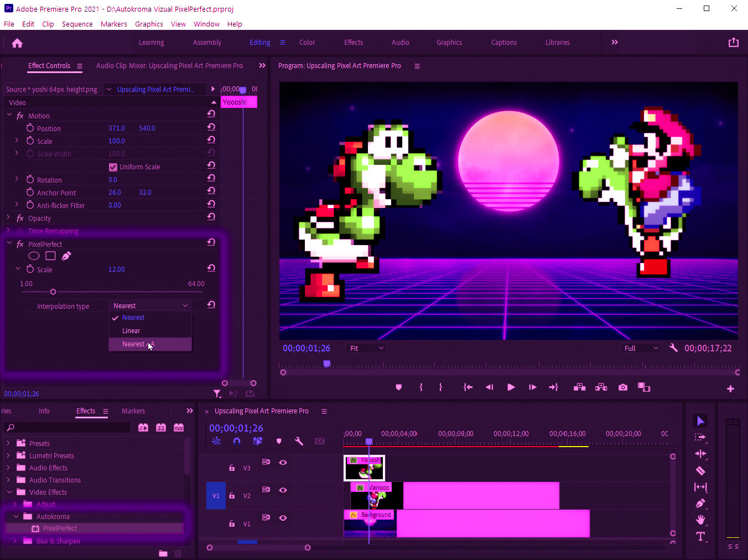Click the Home icon
This screenshot has width=748, height=560.
click(17, 43)
